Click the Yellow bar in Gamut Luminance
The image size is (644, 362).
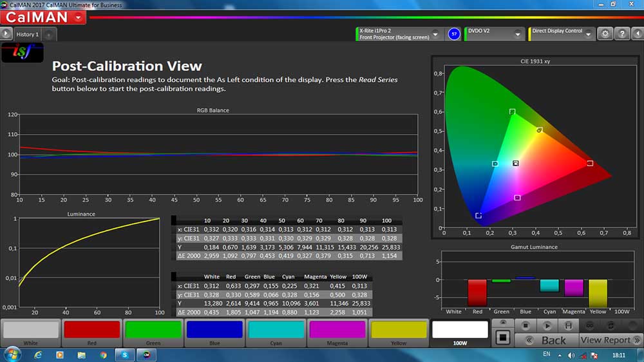(x=598, y=293)
